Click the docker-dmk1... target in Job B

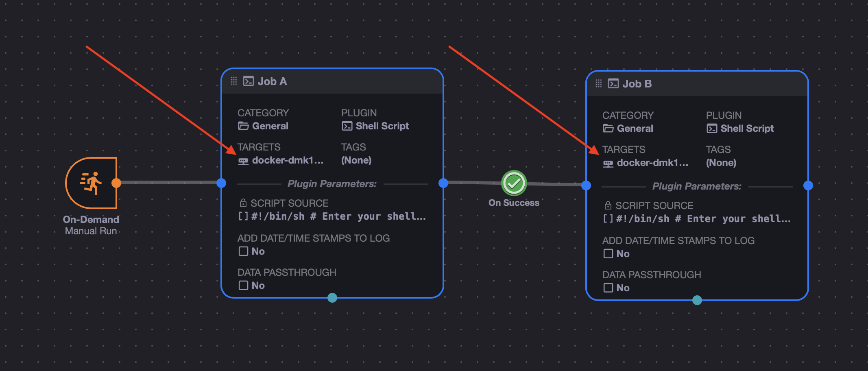653,163
